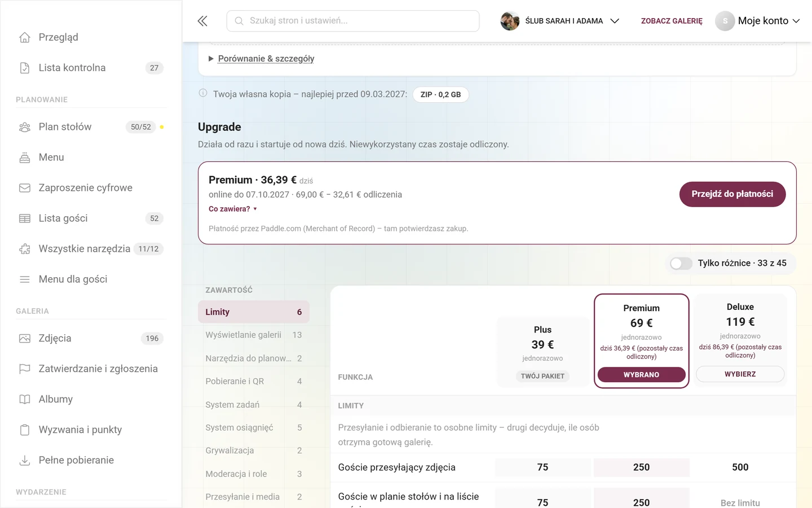Click the Wszystkie narzędzia puzzle icon
Image resolution: width=812 pixels, height=508 pixels.
[25, 249]
